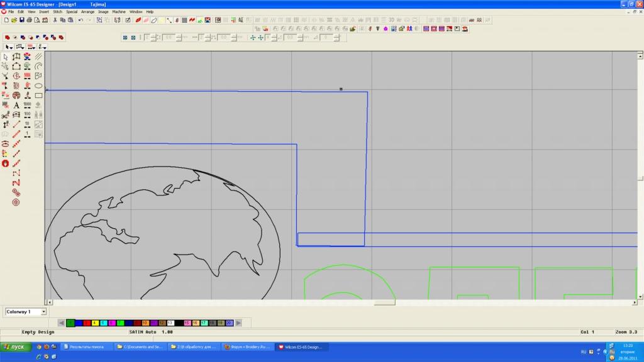Toggle the checkbox icon in the toolbar
This screenshot has width=644, height=362.
tap(128, 20)
